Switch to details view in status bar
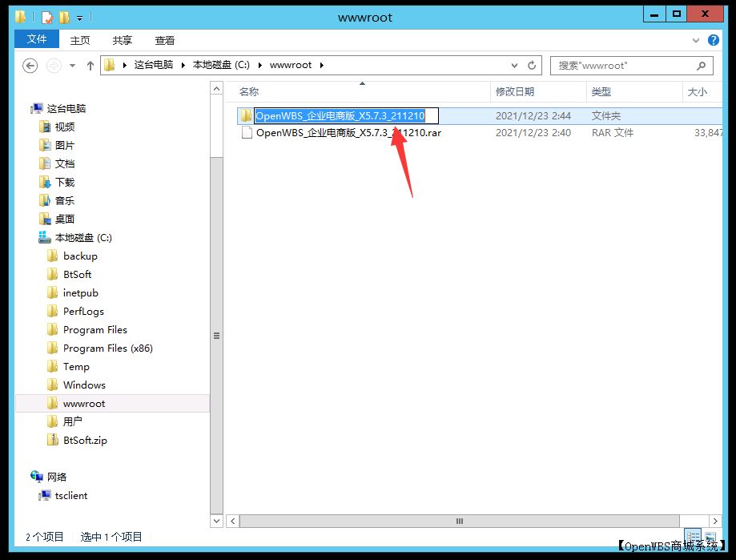This screenshot has height=560, width=736. [x=693, y=537]
